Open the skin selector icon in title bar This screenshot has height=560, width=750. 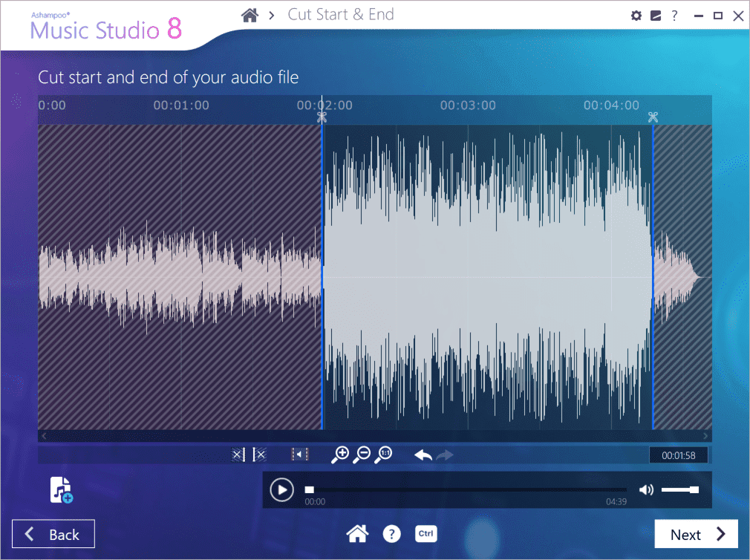tap(656, 16)
